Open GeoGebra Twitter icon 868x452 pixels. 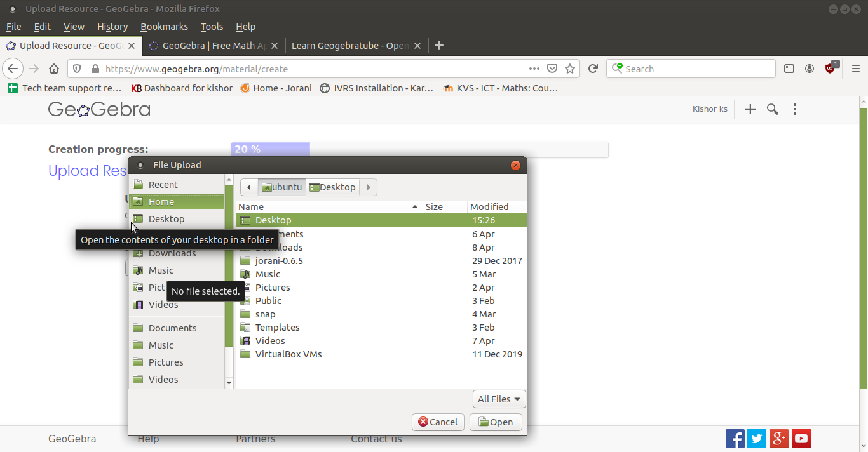[757, 439]
